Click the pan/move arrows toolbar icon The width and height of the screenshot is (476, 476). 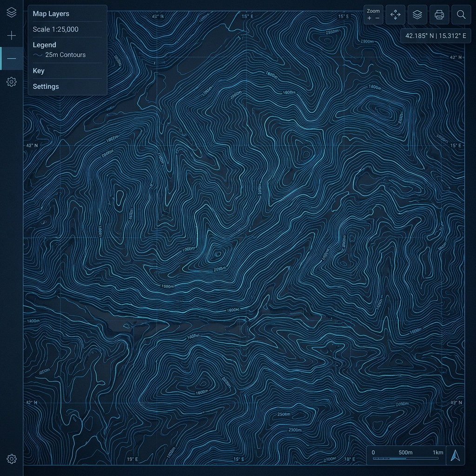[x=395, y=14]
